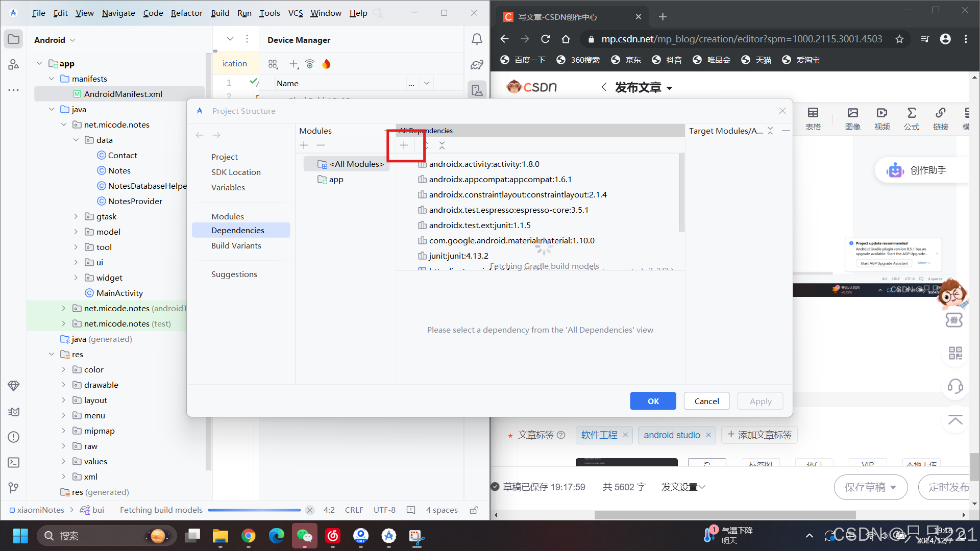
Task: Click the OK button in dialog
Action: (653, 401)
